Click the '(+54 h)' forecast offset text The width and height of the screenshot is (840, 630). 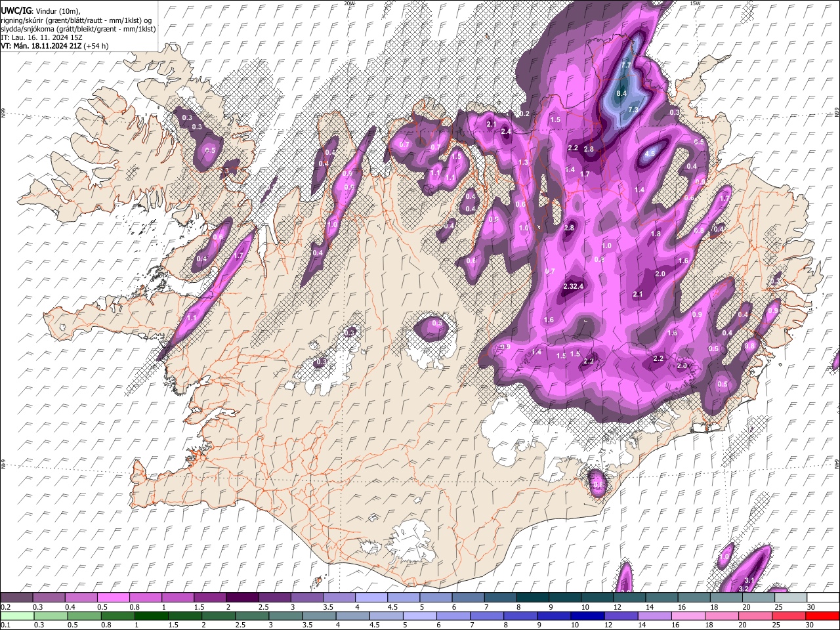[x=95, y=46]
